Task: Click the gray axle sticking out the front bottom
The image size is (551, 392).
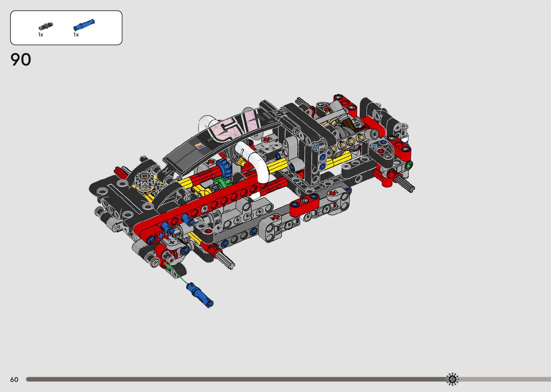Action: 225,259
